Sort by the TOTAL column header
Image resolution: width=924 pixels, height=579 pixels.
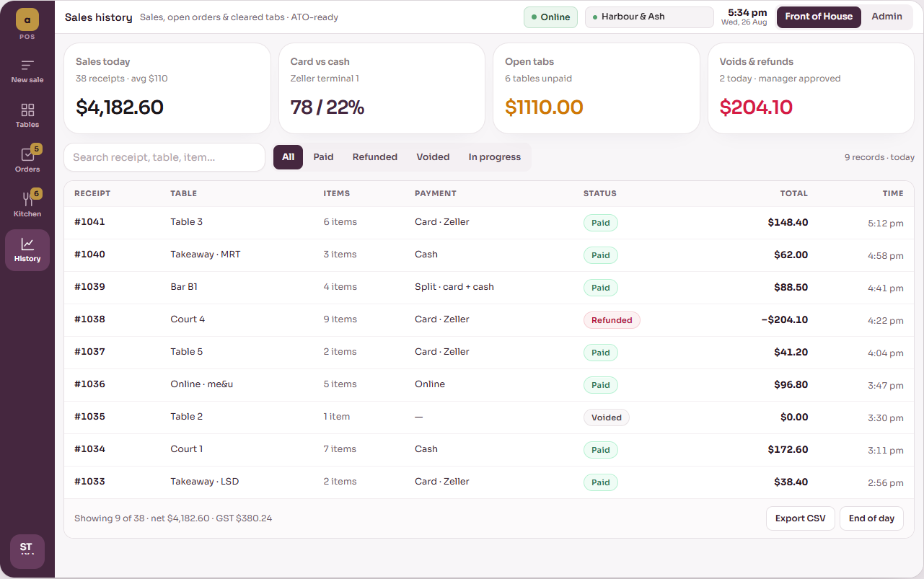pos(794,193)
